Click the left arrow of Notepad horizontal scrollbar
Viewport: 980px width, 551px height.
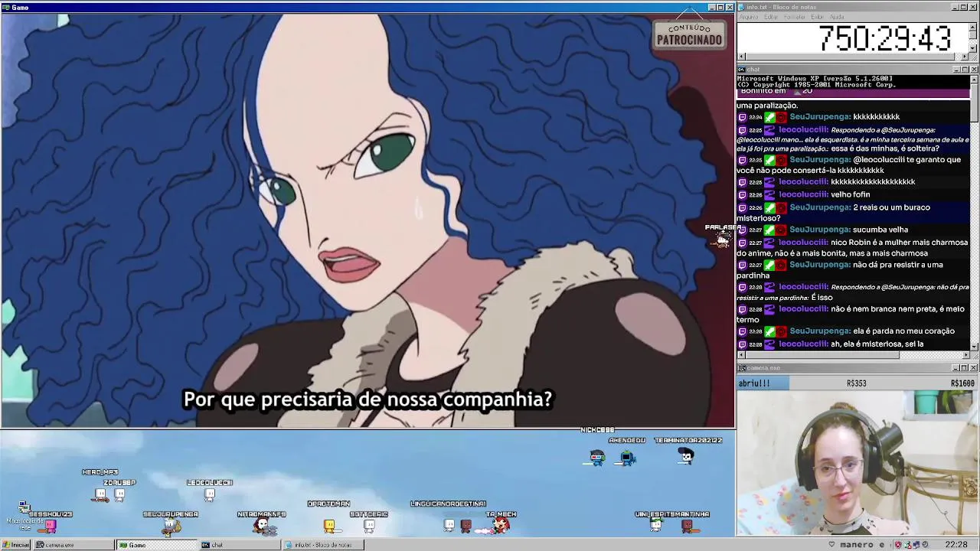(x=741, y=57)
